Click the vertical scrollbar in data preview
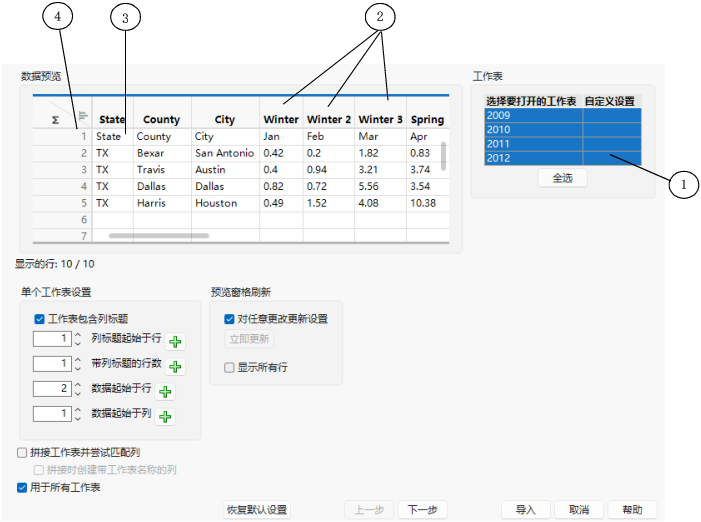Image resolution: width=701 pixels, height=522 pixels. point(443,156)
